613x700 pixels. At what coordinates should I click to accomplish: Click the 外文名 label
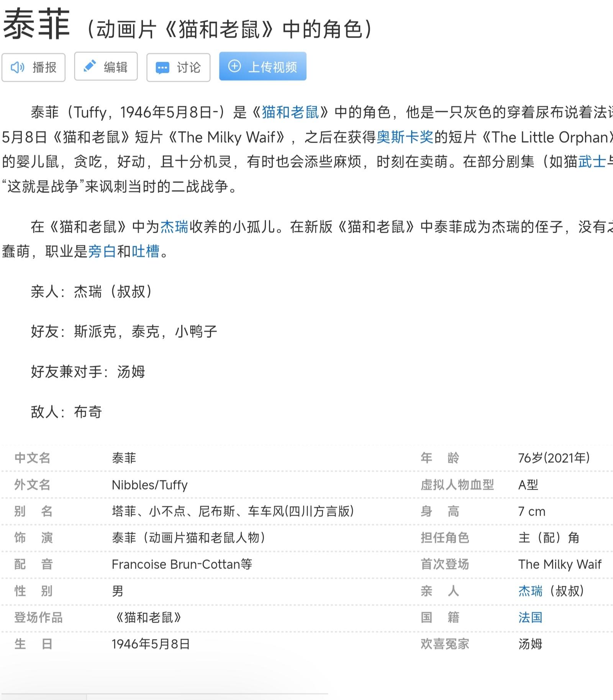pyautogui.click(x=33, y=485)
